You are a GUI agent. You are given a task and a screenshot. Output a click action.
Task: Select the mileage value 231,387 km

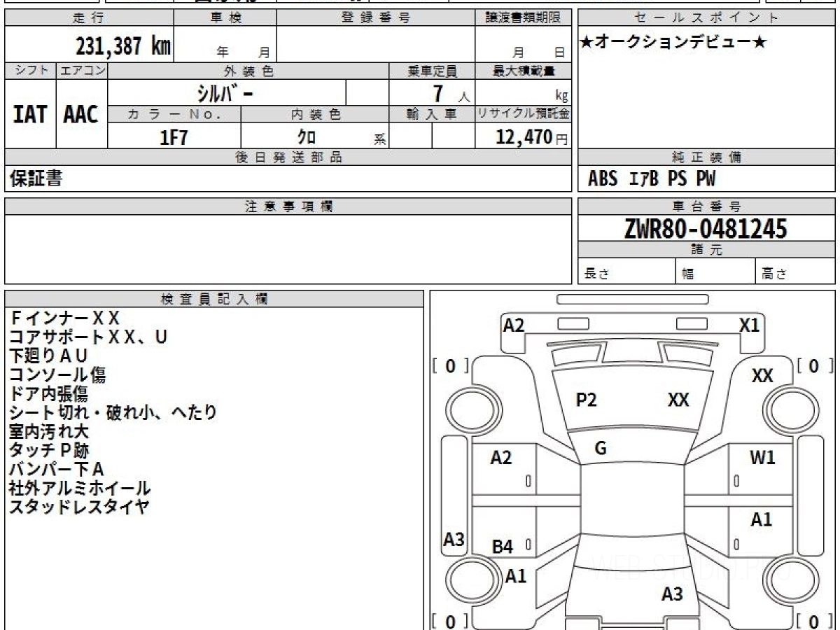point(123,46)
